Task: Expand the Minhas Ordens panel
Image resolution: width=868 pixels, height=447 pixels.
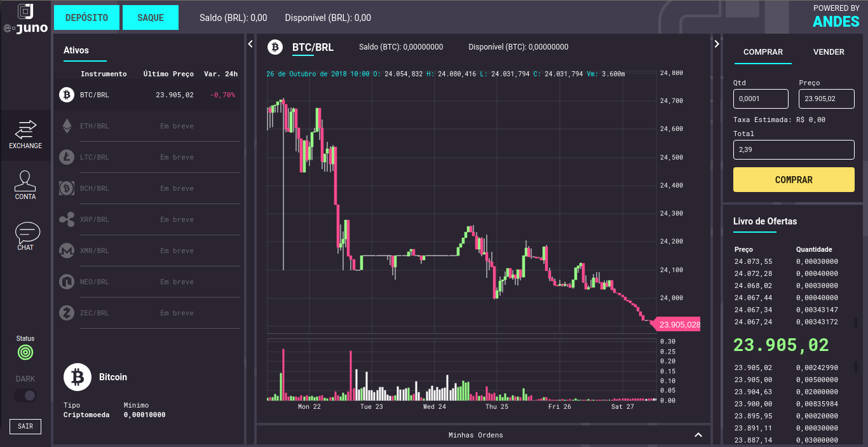Action: [x=698, y=435]
